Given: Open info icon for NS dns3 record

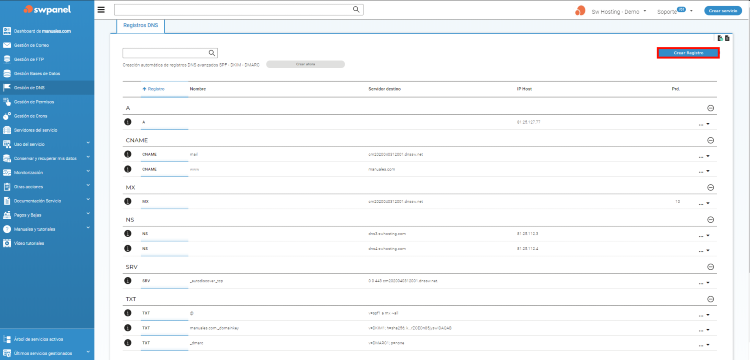Looking at the screenshot, I should pyautogui.click(x=128, y=234).
